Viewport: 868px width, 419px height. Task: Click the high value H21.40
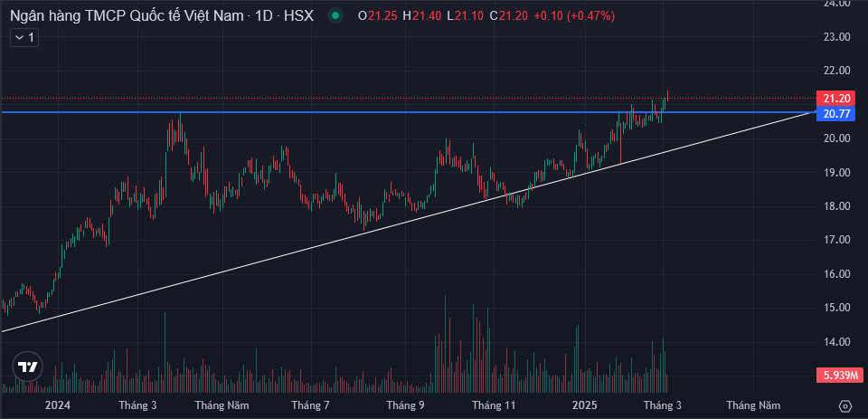coord(422,16)
